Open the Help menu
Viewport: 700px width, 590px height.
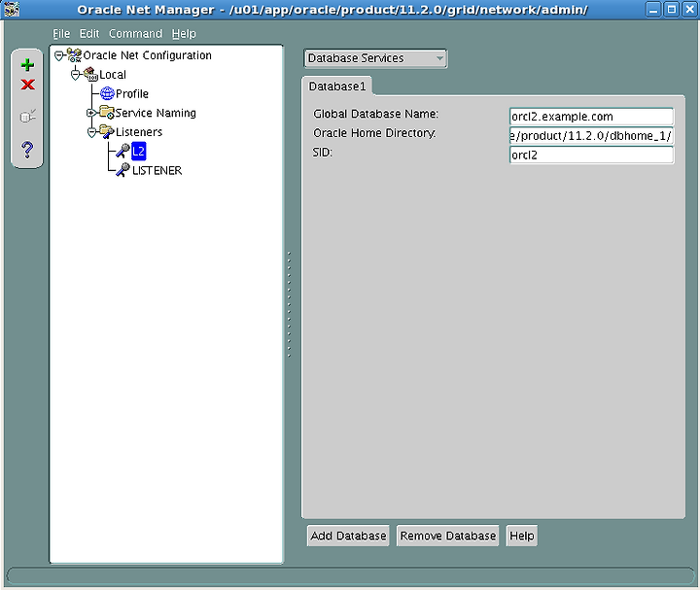click(x=184, y=33)
